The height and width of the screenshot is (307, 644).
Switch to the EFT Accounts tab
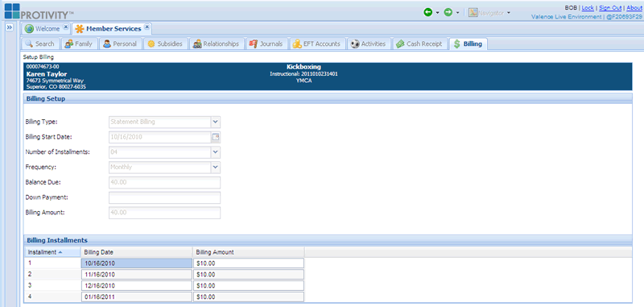pos(316,44)
